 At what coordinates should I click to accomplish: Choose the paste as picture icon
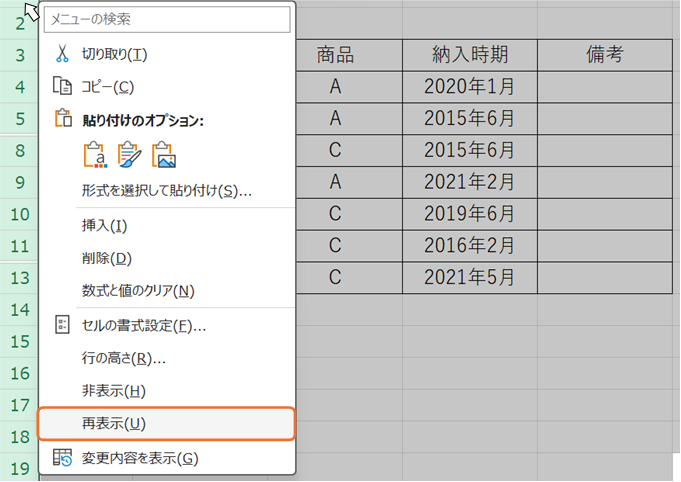pos(164,154)
